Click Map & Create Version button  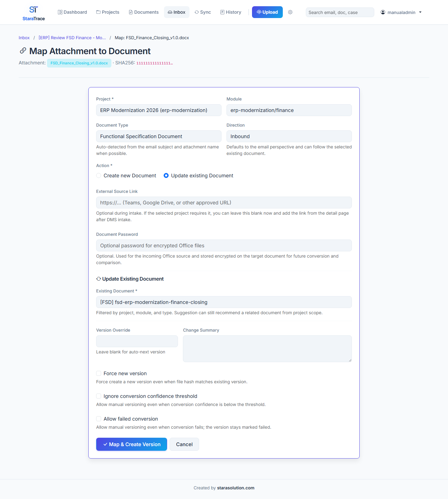point(132,444)
